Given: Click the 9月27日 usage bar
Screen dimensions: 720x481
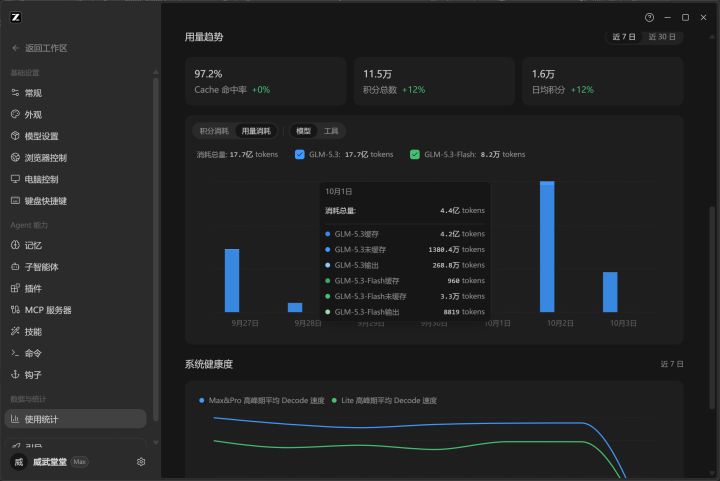Looking at the screenshot, I should click(232, 280).
